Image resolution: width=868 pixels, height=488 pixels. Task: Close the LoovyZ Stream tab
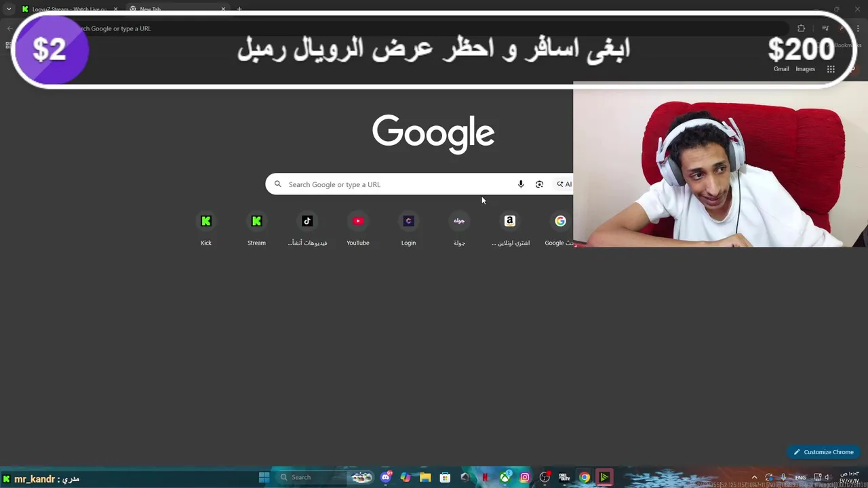pos(115,9)
